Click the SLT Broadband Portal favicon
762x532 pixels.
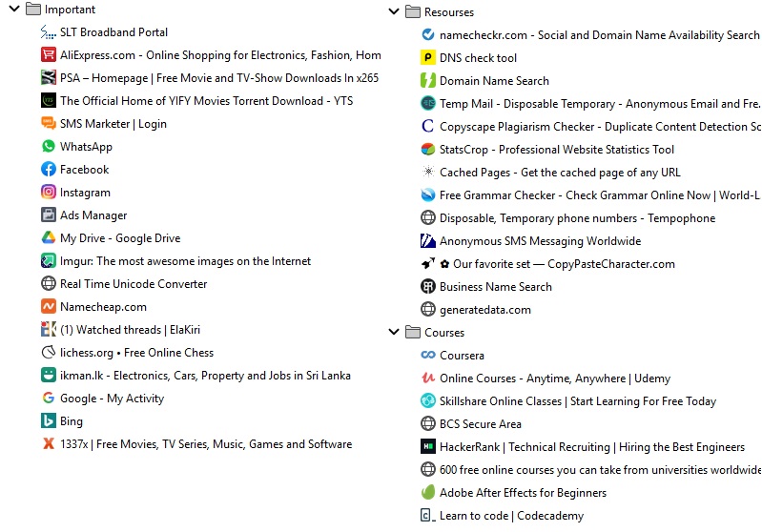click(48, 32)
